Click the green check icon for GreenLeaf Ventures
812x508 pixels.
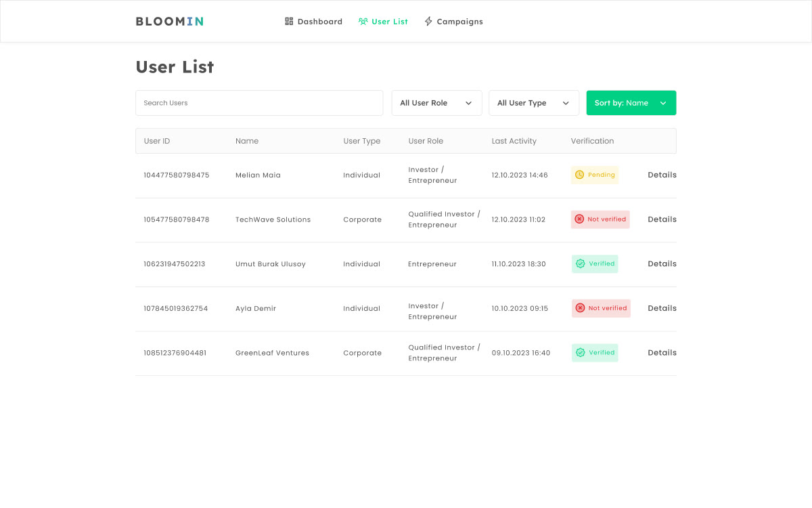(580, 353)
